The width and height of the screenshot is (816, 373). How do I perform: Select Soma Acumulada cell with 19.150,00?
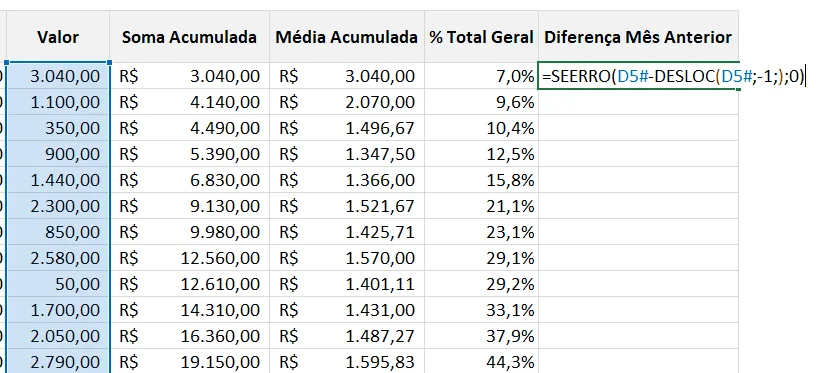coord(189,362)
